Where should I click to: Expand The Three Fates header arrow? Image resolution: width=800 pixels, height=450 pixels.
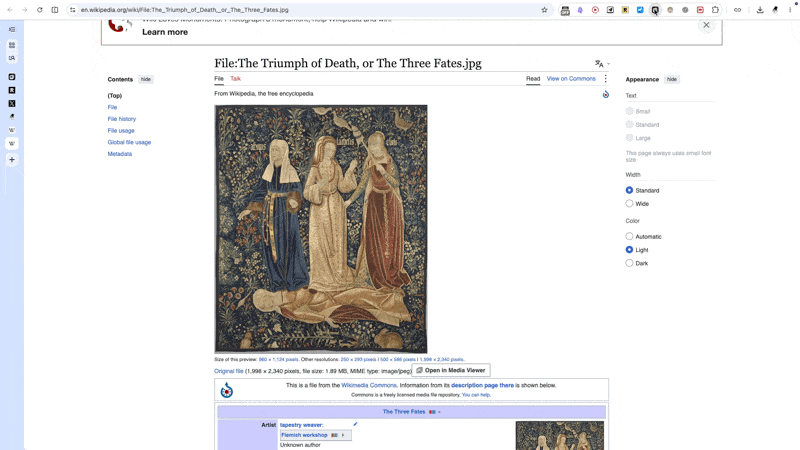coord(439,412)
